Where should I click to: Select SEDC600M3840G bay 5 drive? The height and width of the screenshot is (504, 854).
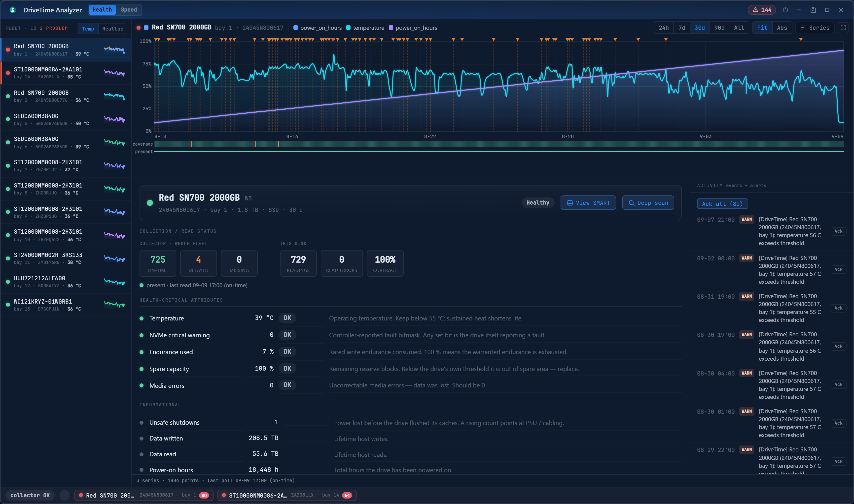tap(66, 120)
